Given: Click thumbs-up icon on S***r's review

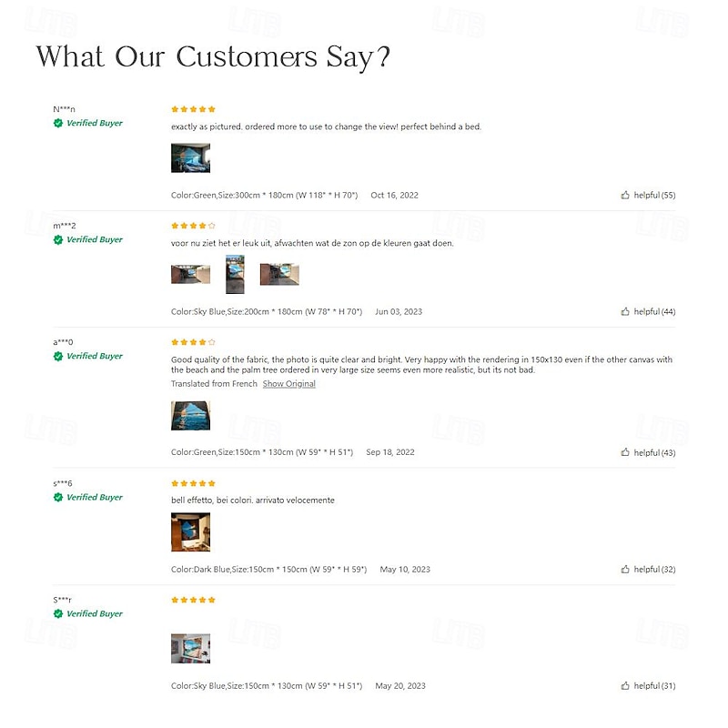Looking at the screenshot, I should pyautogui.click(x=625, y=686).
